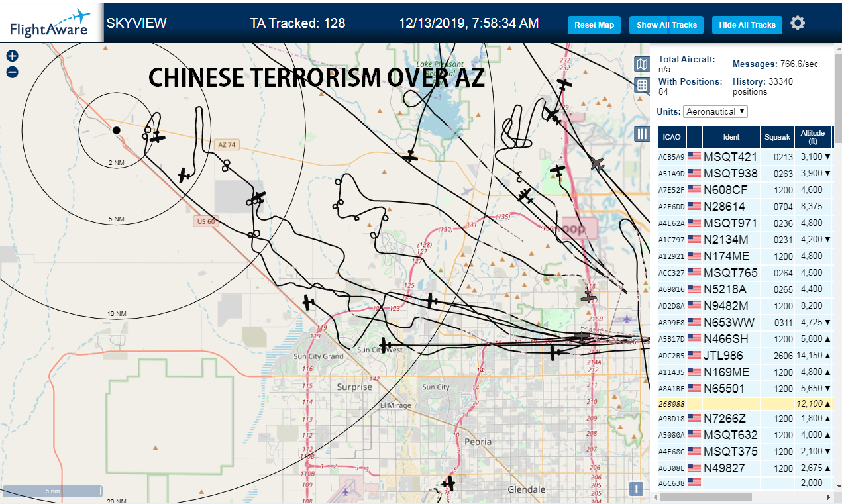Click the FlightAware logo
The width and height of the screenshot is (842, 504).
point(51,22)
